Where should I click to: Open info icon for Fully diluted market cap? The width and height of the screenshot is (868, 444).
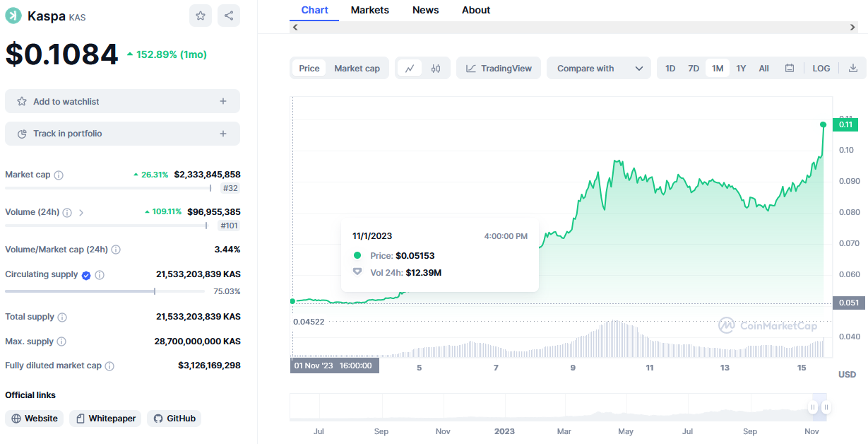click(x=109, y=366)
